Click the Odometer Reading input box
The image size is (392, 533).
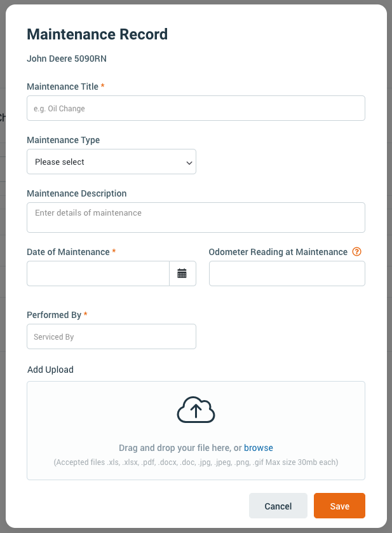[287, 273]
